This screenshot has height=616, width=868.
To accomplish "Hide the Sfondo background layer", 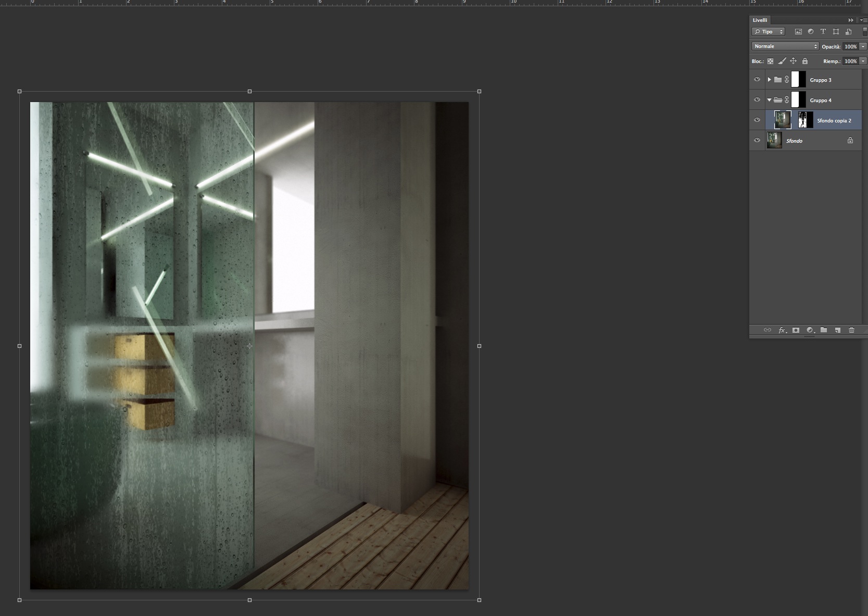I will coord(757,141).
